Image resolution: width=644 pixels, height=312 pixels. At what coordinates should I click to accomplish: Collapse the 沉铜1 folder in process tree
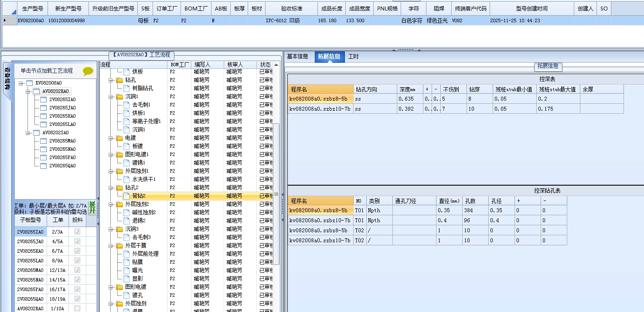point(111,97)
